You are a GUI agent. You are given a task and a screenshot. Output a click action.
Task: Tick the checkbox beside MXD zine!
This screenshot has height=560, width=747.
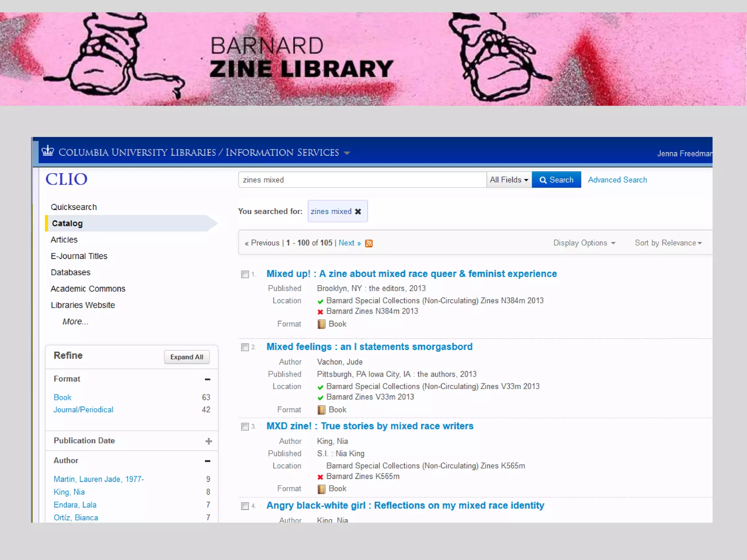pyautogui.click(x=245, y=427)
